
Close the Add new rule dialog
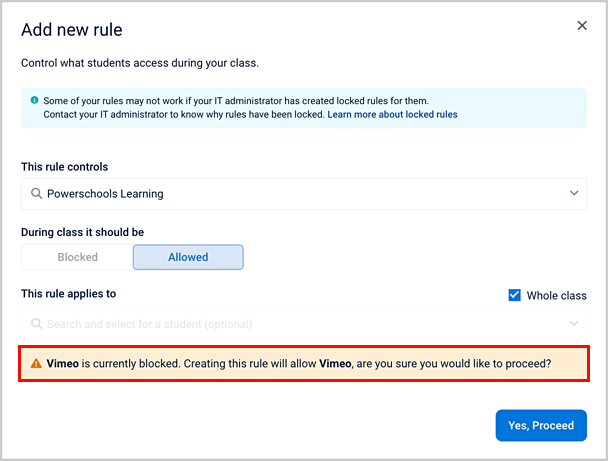tap(582, 26)
